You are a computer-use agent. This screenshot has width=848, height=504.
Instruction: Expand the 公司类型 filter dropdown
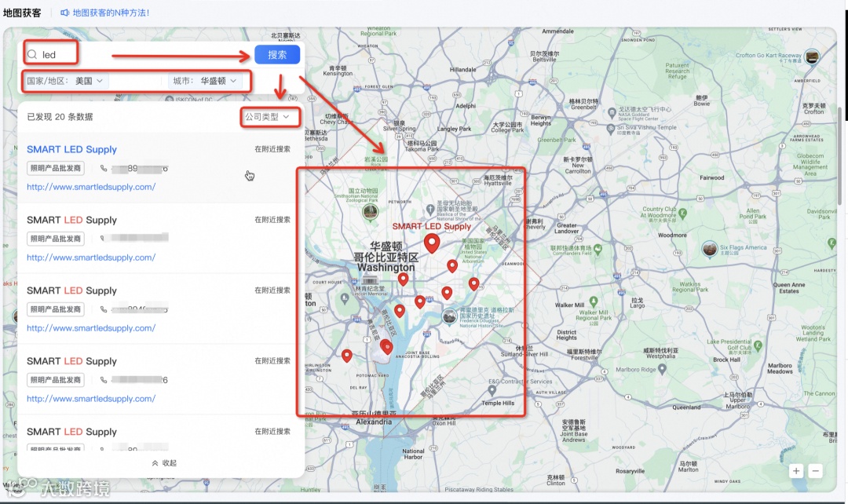click(267, 117)
